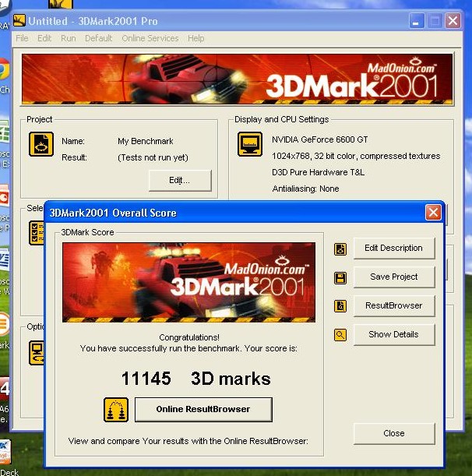Click the Word desktop icon
This screenshot has width=472, height=476.
coord(4,259)
